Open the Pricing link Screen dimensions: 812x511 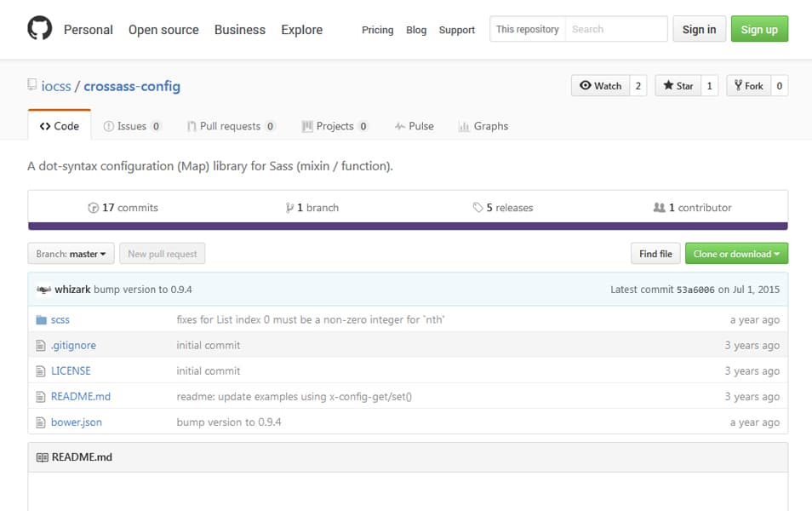378,30
